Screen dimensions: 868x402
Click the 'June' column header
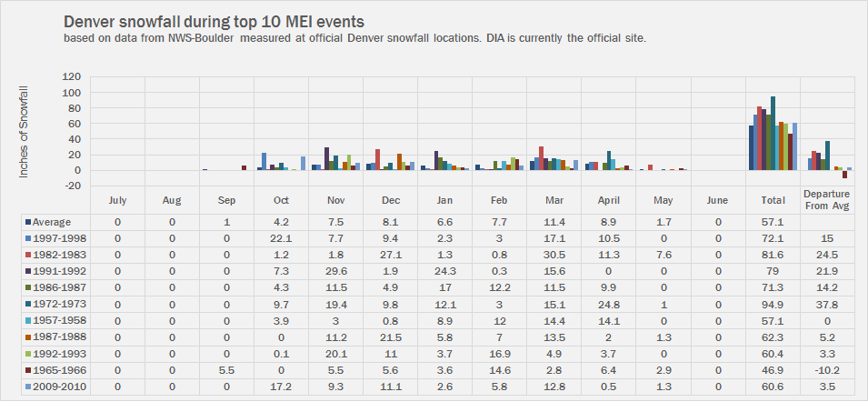coord(717,200)
